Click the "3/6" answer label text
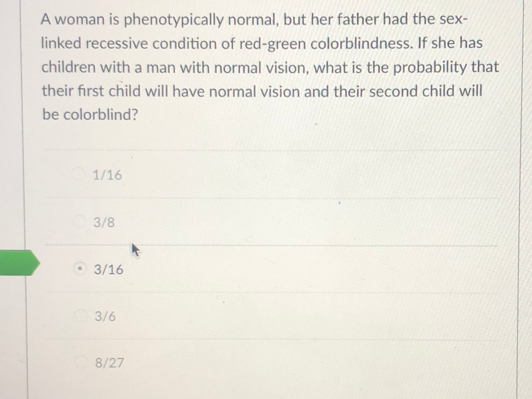Viewport: 532px width, 399px height. (x=105, y=316)
